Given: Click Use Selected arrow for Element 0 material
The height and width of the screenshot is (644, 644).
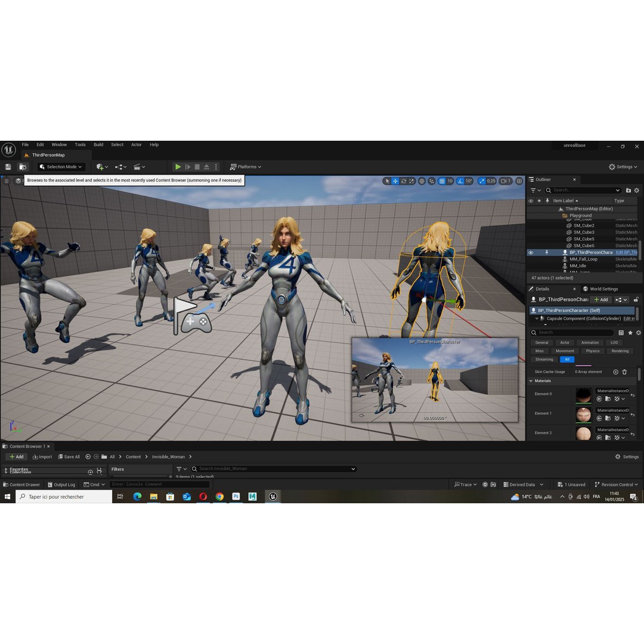Looking at the screenshot, I should tap(599, 399).
